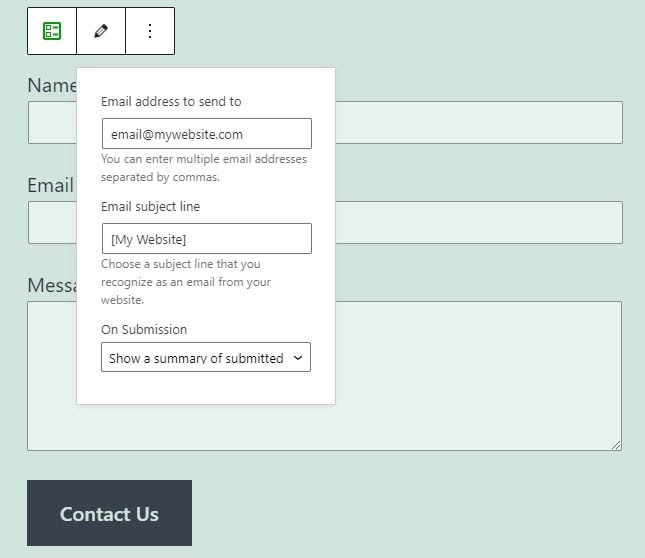Click the "Email address to send to" label

171,101
